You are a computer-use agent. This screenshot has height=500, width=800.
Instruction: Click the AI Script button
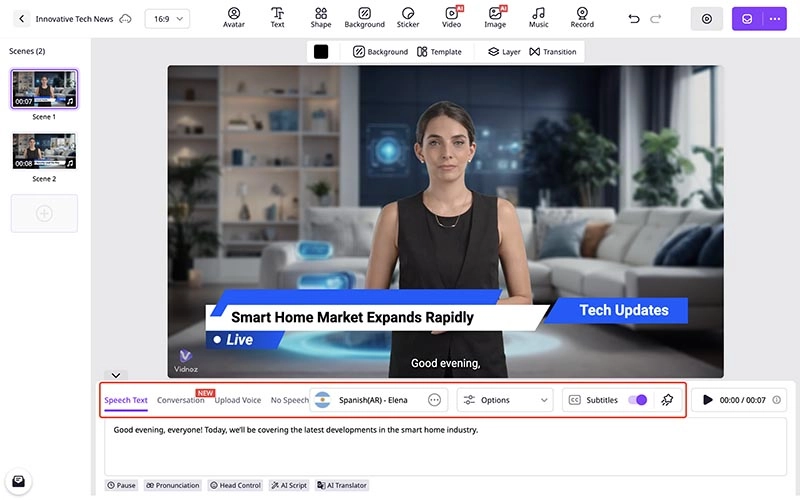289,485
